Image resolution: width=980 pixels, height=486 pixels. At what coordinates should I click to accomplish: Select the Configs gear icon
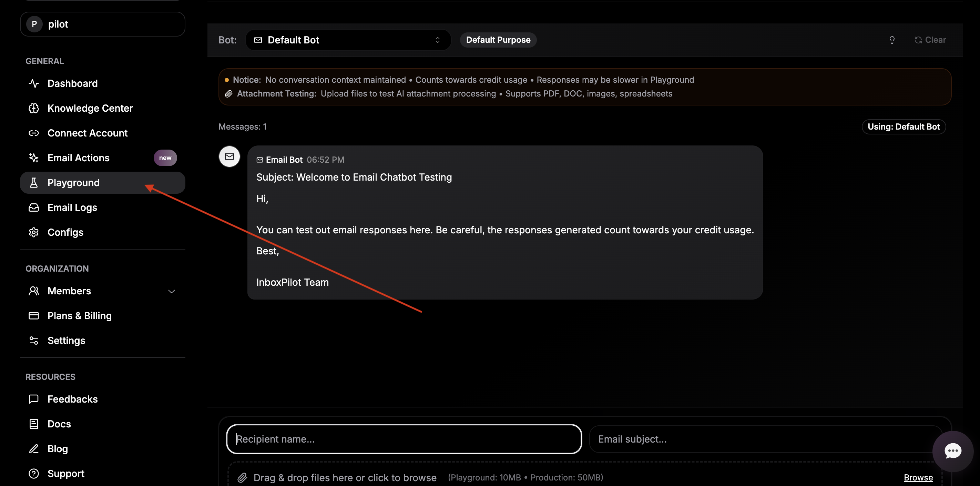point(34,232)
